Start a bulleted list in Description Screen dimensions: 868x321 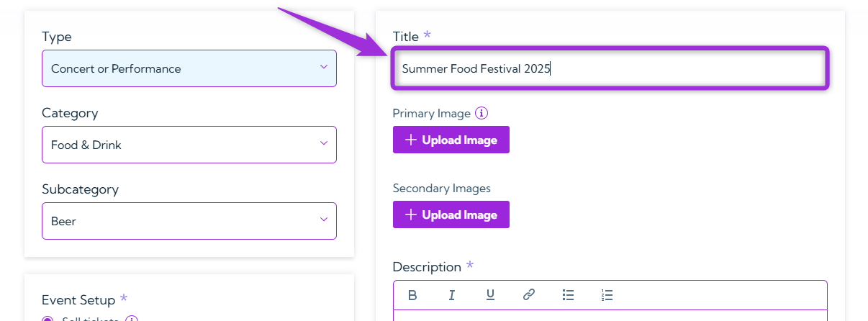(568, 294)
